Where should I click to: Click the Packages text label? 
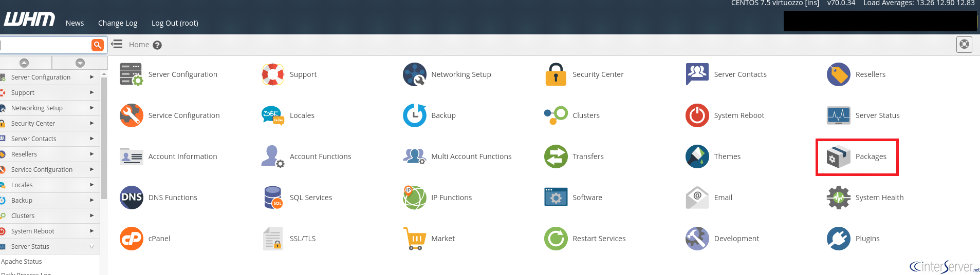click(x=871, y=156)
